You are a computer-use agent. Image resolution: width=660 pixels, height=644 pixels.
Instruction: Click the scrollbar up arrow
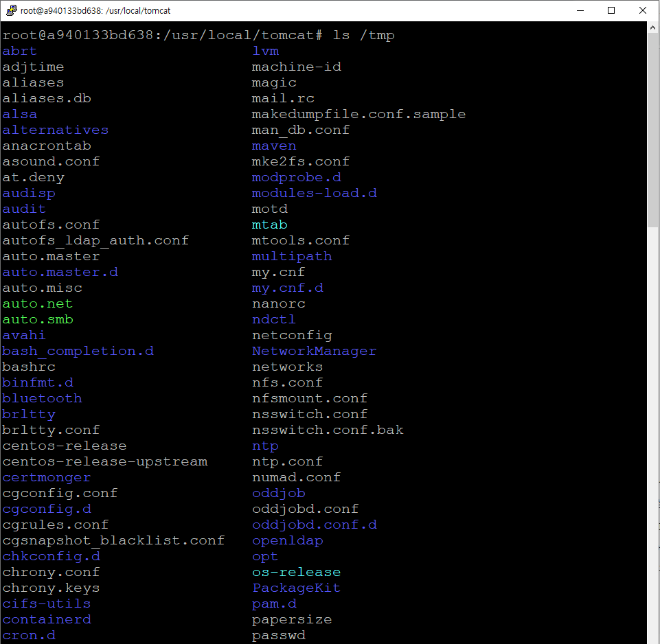pos(653,27)
